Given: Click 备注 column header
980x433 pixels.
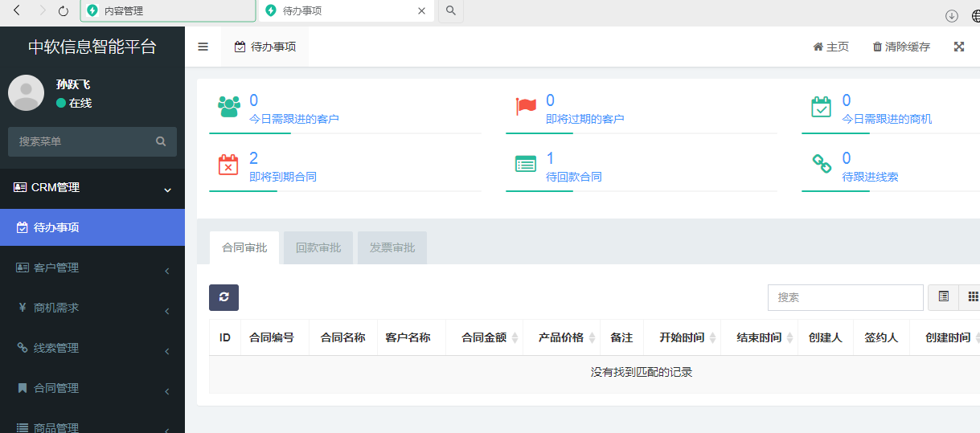Looking at the screenshot, I should coord(621,337).
